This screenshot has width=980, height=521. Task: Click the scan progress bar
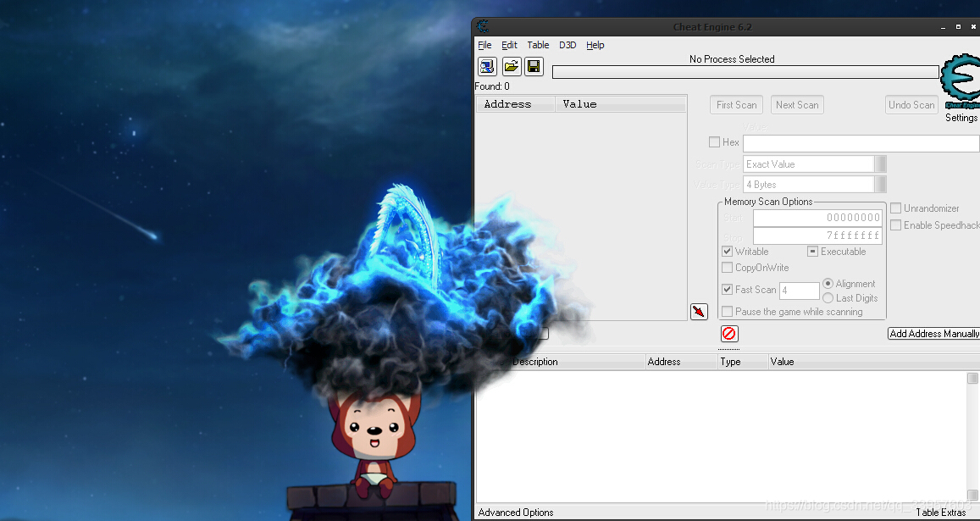point(745,73)
